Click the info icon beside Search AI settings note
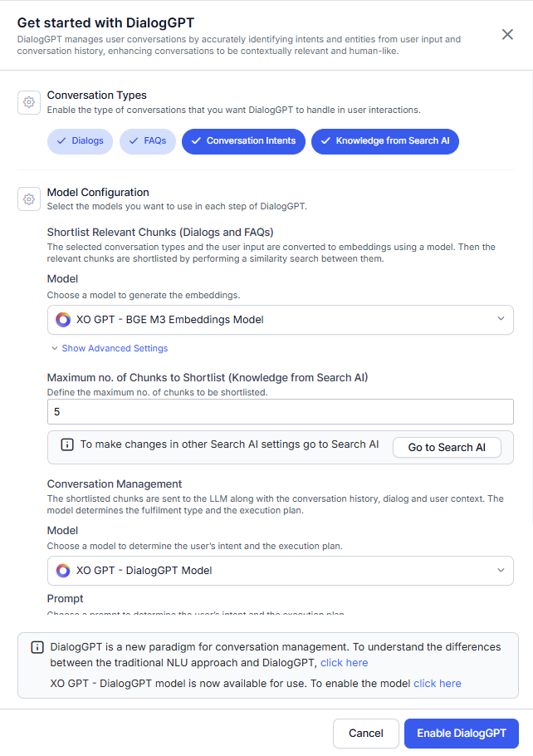Screen dimensions: 533x756 tap(67, 444)
